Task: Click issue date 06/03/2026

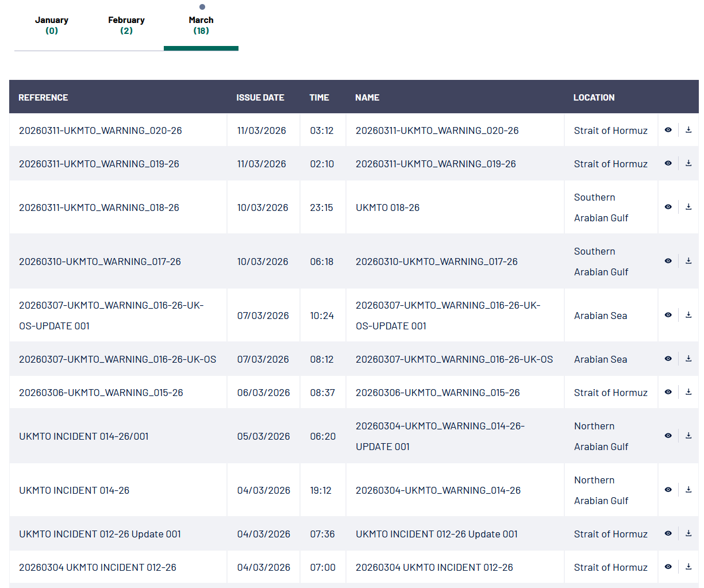Action: pos(264,393)
